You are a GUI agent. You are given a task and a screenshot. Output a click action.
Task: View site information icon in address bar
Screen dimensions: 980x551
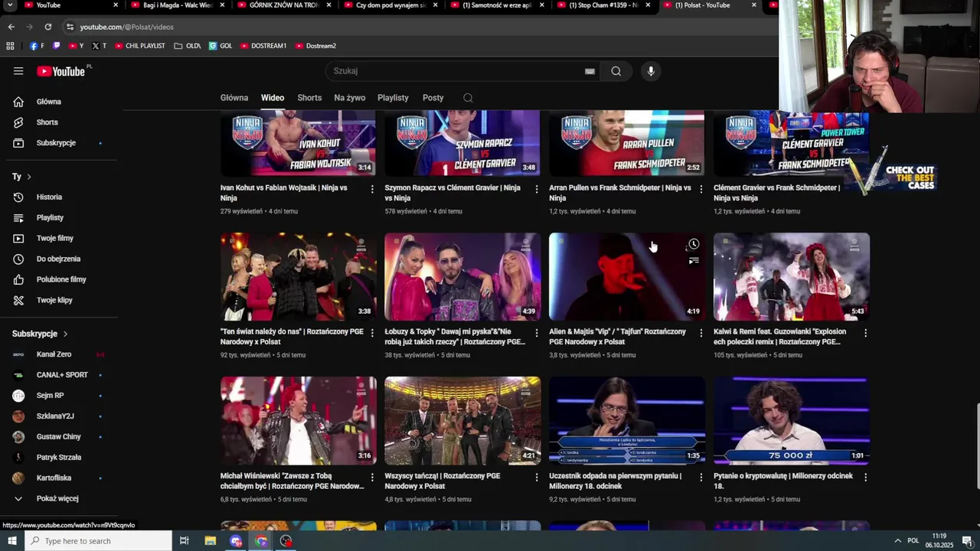70,27
